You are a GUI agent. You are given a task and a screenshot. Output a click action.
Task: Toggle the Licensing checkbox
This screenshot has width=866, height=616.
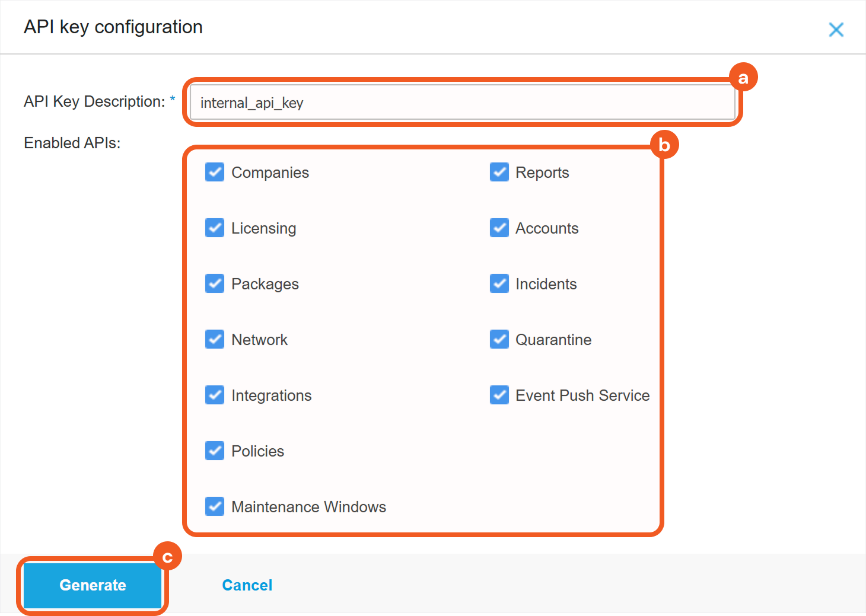215,228
